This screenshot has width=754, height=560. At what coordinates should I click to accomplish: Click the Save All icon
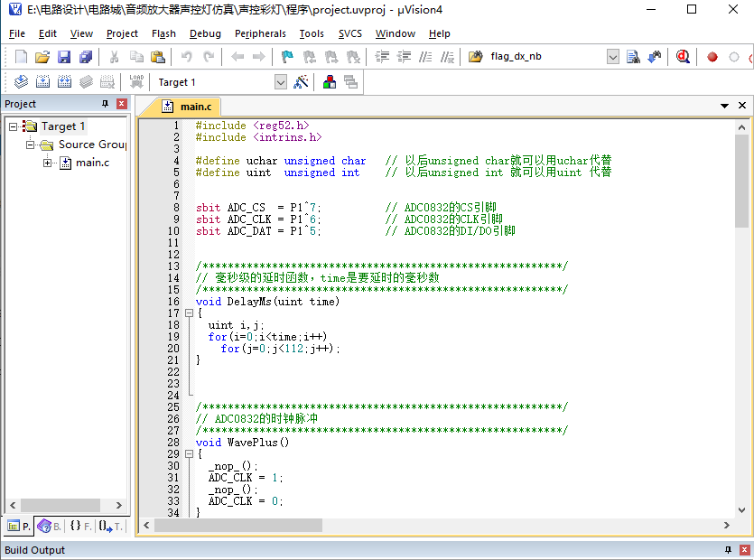(x=86, y=57)
